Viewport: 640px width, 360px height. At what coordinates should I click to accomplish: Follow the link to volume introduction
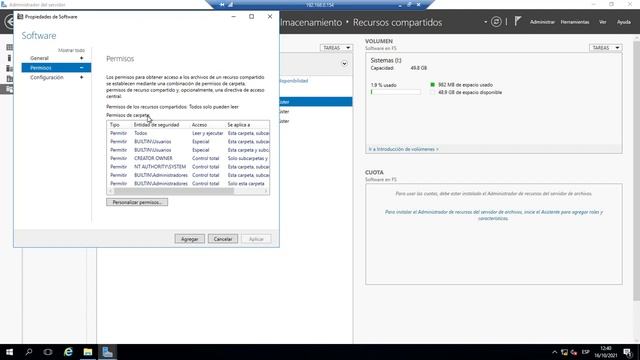click(x=403, y=149)
